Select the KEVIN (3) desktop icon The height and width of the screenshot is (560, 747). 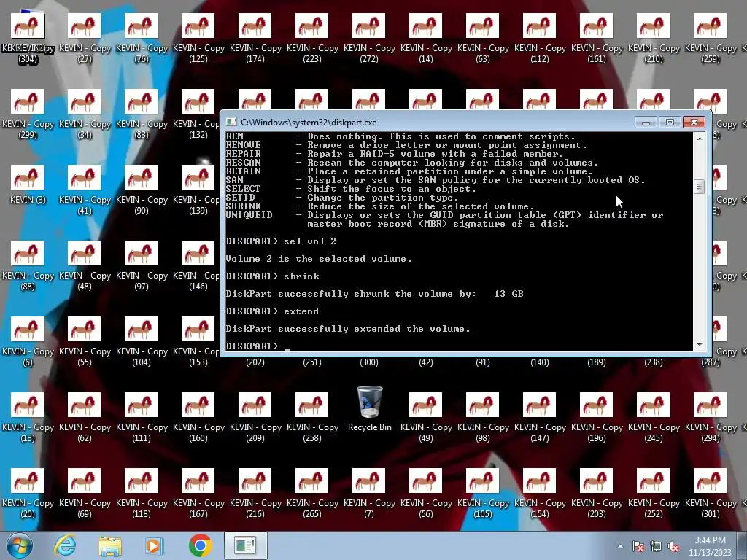[x=28, y=184]
